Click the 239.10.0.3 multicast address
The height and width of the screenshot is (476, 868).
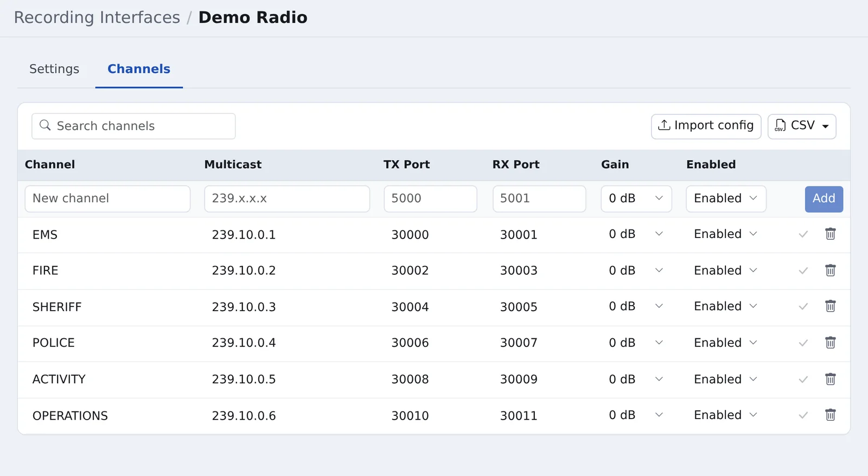coord(244,307)
